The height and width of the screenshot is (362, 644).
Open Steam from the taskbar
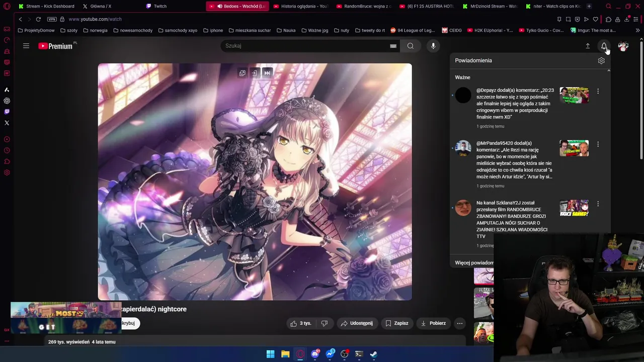[x=374, y=354]
